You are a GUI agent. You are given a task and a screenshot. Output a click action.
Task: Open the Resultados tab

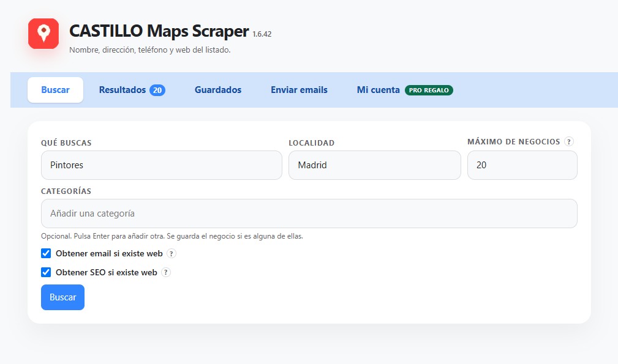coord(132,90)
